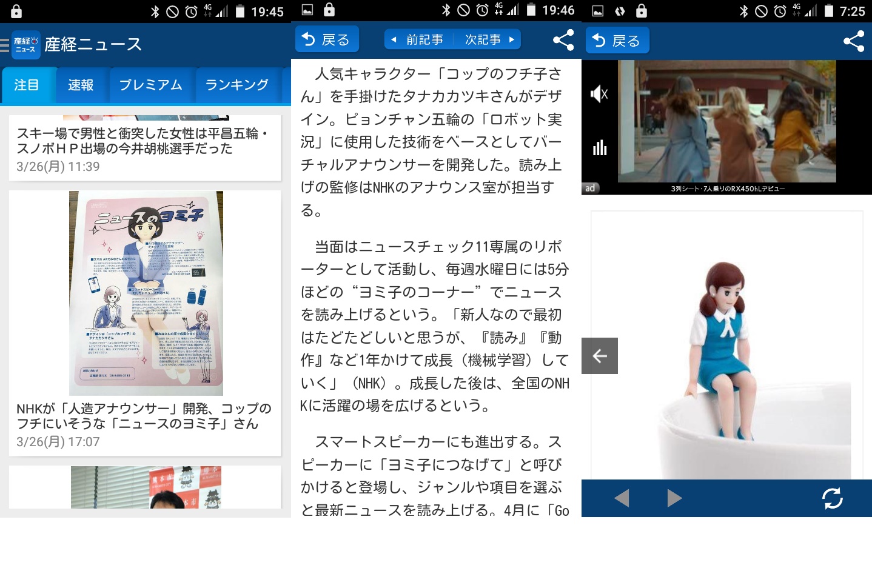
Task: Switch to the 速報 tab
Action: click(x=81, y=85)
